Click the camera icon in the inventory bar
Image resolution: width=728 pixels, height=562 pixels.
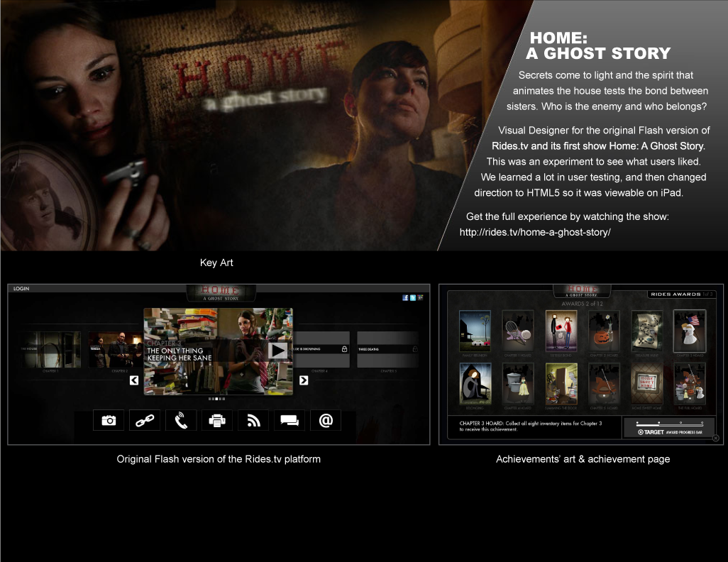[109, 420]
